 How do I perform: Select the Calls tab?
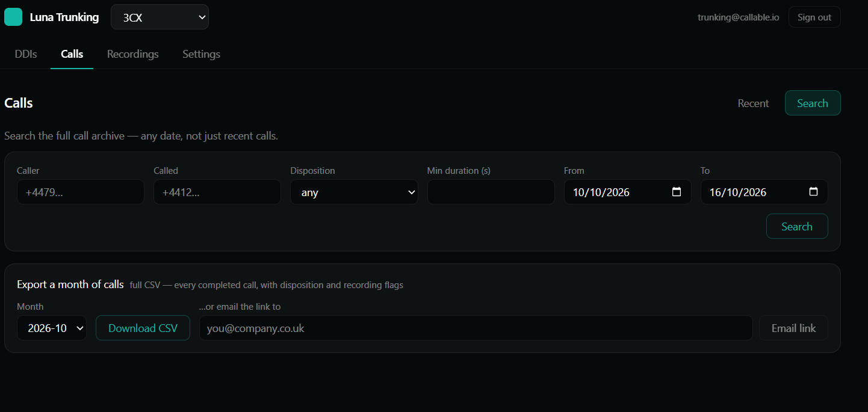coord(72,54)
